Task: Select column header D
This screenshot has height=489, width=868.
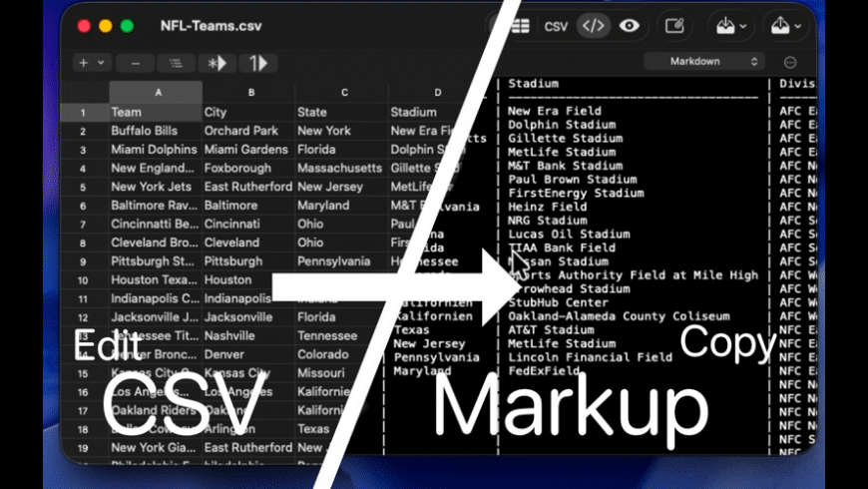Action: coord(437,93)
